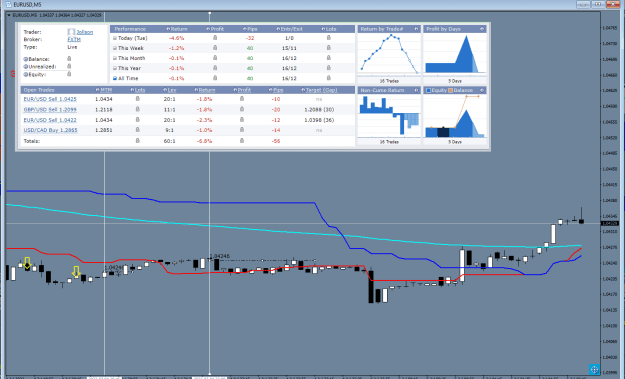
Task: Click the info icon beside Entr/Exit header
Action: point(278,29)
